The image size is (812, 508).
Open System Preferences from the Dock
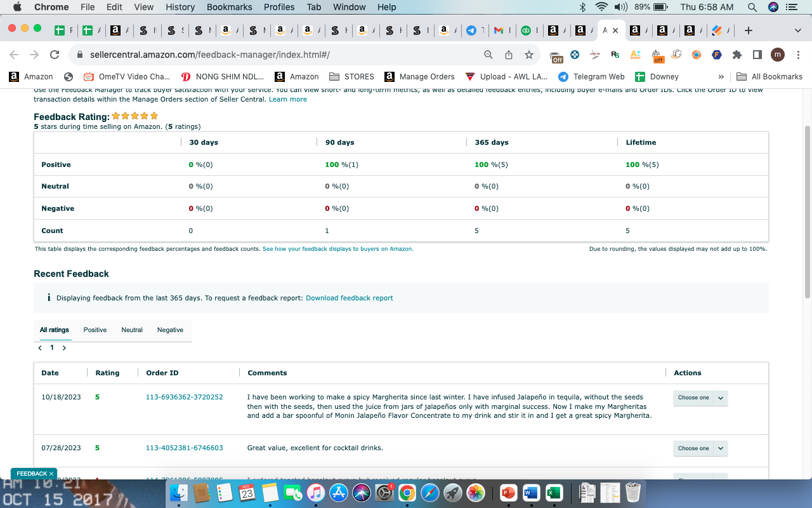(x=384, y=492)
